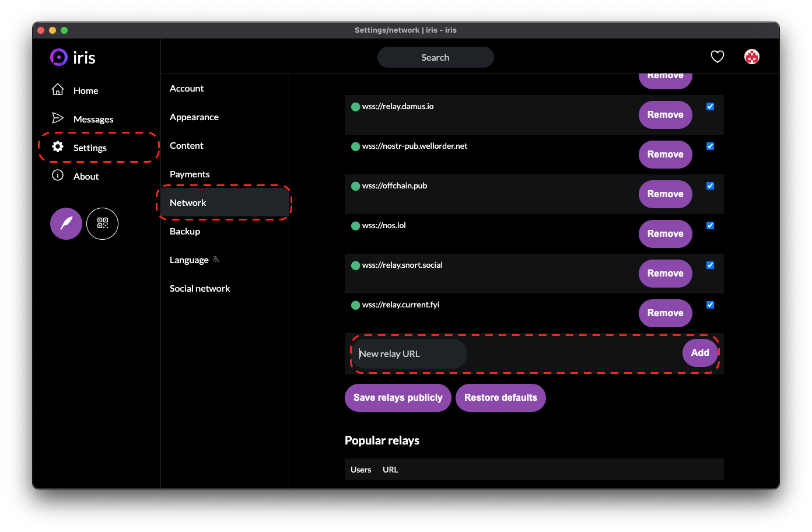Select Appearance in settings menu

pos(194,117)
